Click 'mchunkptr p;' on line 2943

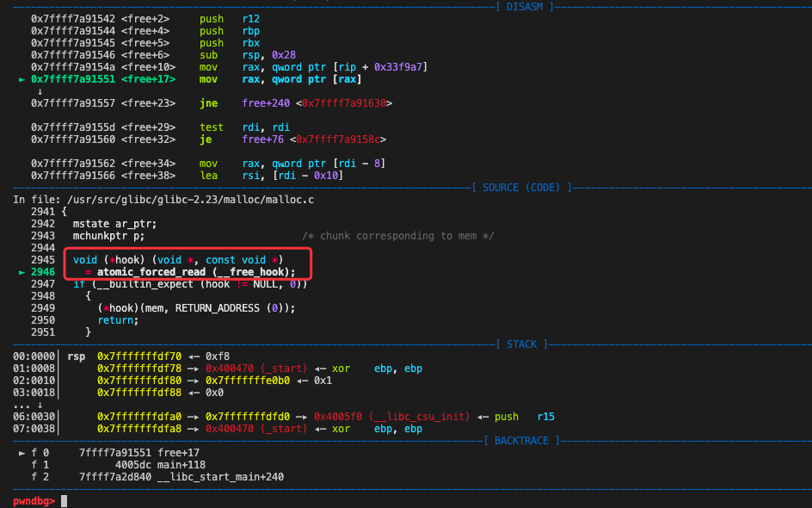click(108, 236)
